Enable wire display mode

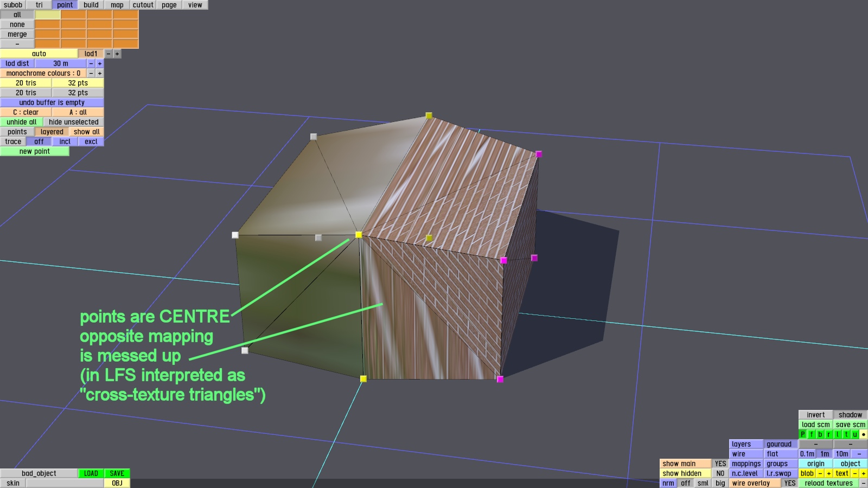pos(746,454)
